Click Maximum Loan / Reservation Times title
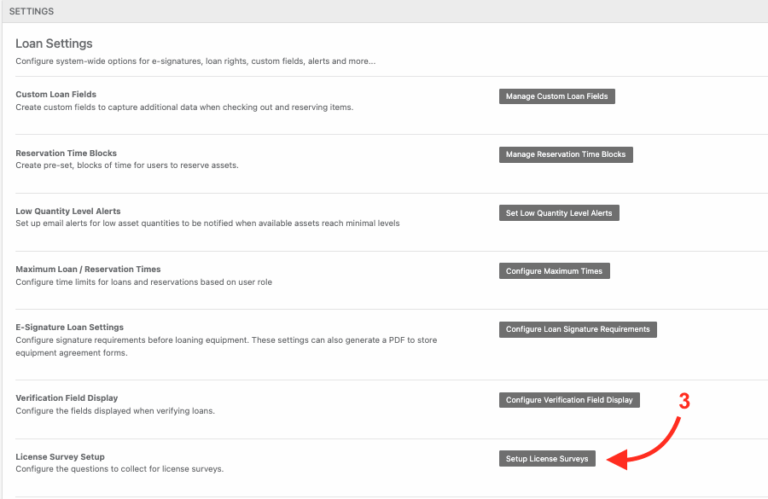Image resolution: width=768 pixels, height=499 pixels. pos(88,269)
